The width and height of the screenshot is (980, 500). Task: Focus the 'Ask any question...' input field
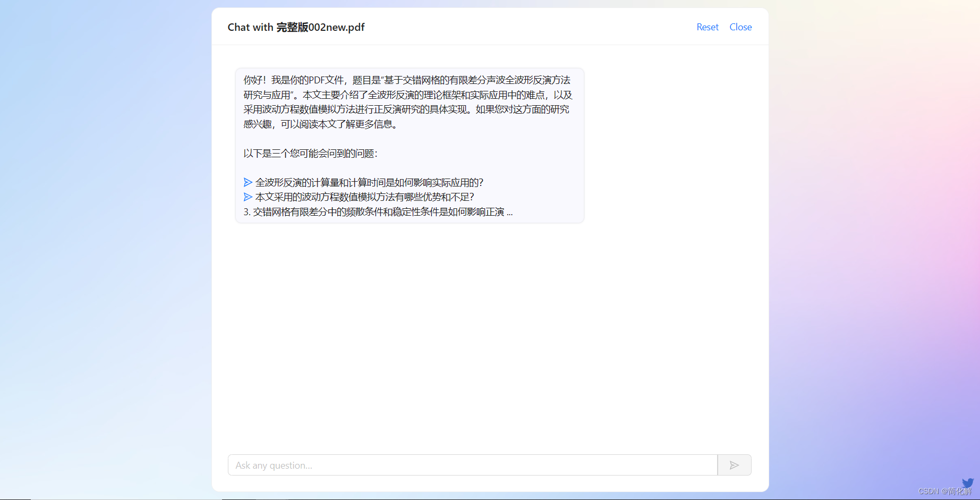point(472,465)
